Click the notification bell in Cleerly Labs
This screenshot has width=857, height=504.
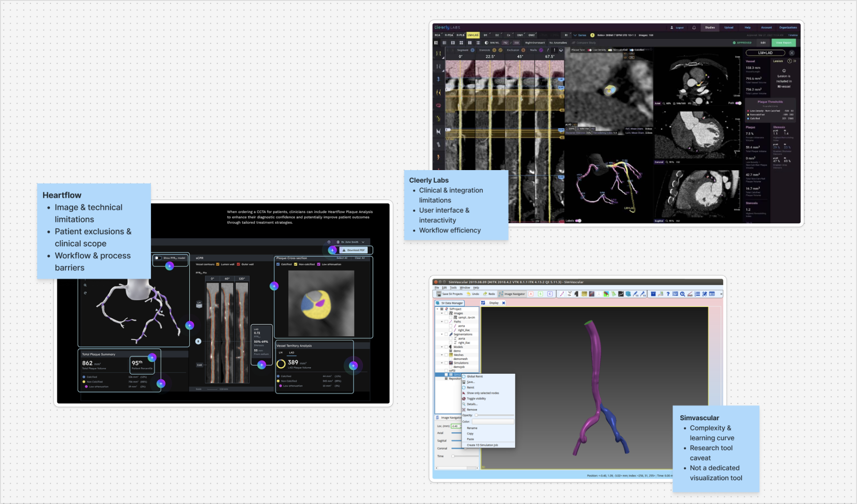(x=694, y=28)
